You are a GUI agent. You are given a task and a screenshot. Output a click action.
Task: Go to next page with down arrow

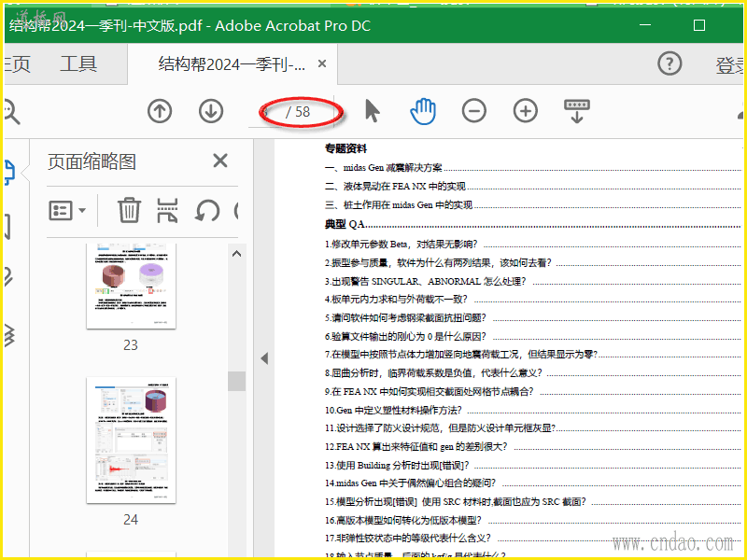click(x=211, y=111)
